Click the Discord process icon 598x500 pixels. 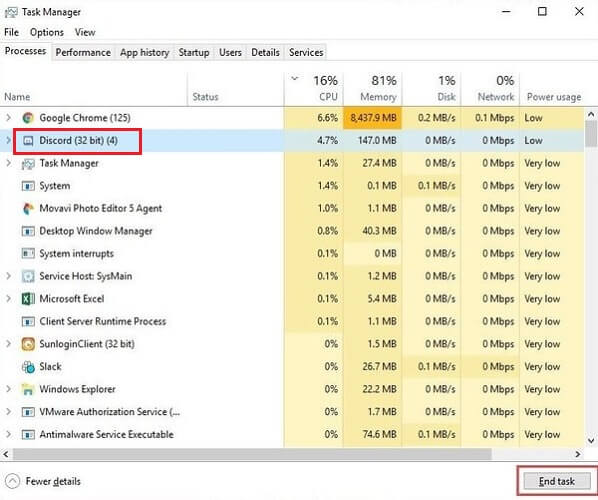tap(28, 141)
